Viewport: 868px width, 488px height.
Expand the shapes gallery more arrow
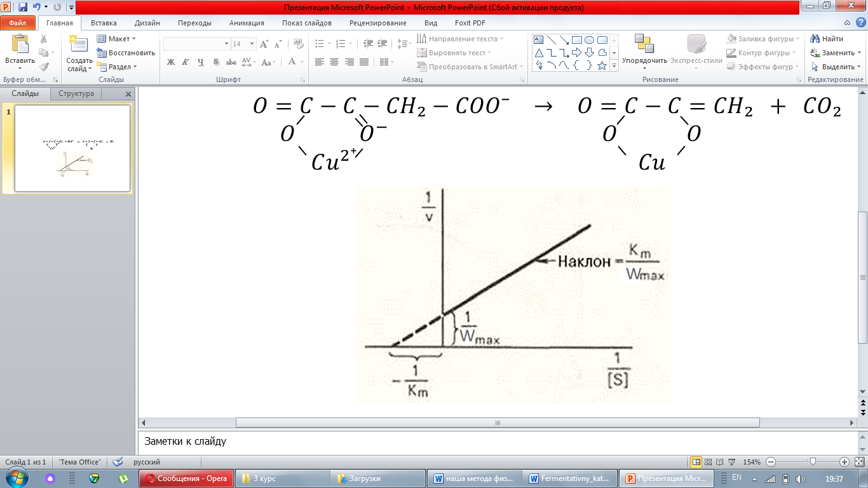613,66
